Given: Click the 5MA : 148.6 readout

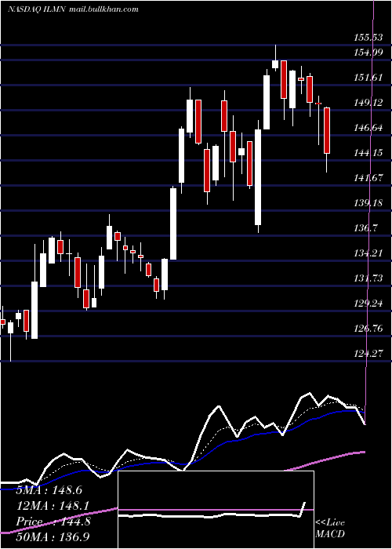Looking at the screenshot, I should tap(49, 490).
